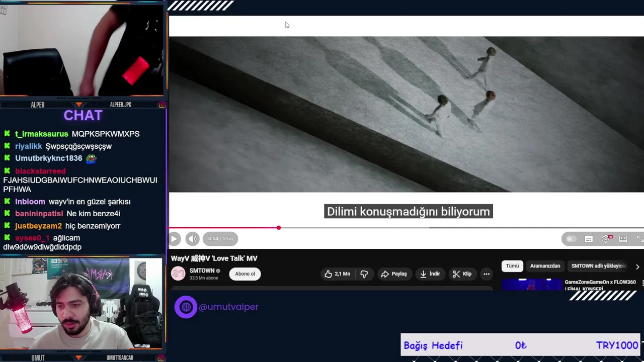Click username t_irmaksaurus in chat
This screenshot has width=644, height=362.
tap(42, 134)
